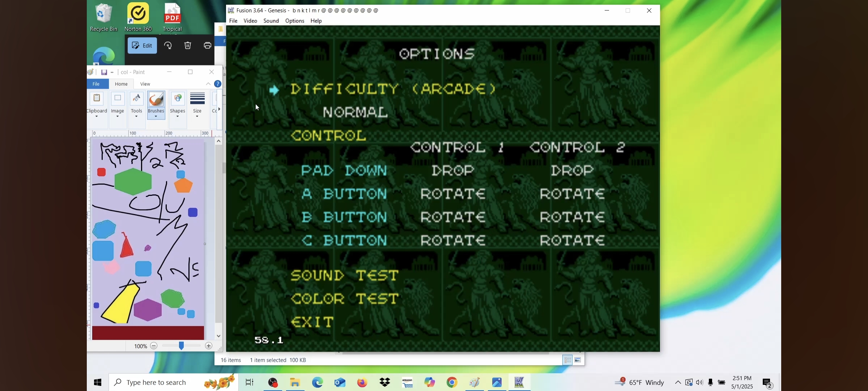Click the Paint zoom slider handle
Screen dimensions: 868x391
coord(181,346)
